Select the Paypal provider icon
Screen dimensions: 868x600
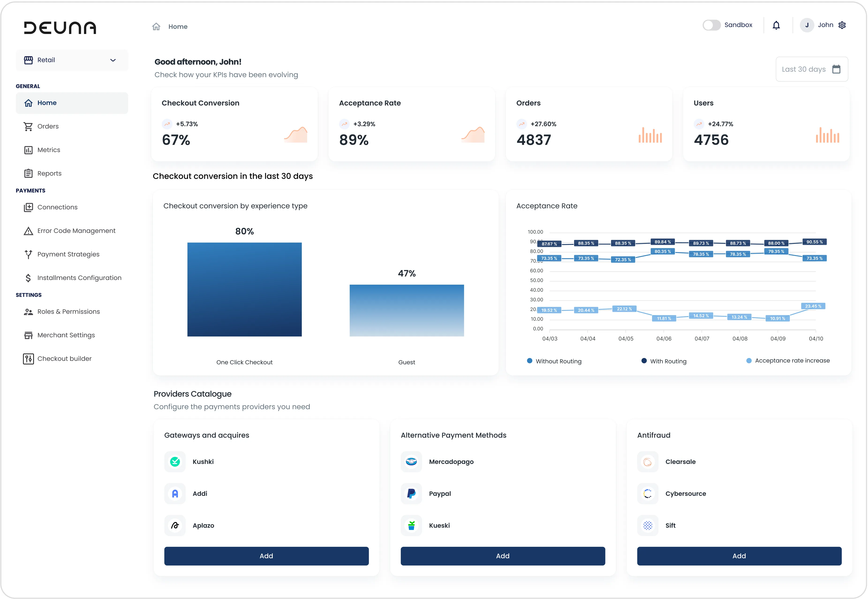(x=411, y=494)
